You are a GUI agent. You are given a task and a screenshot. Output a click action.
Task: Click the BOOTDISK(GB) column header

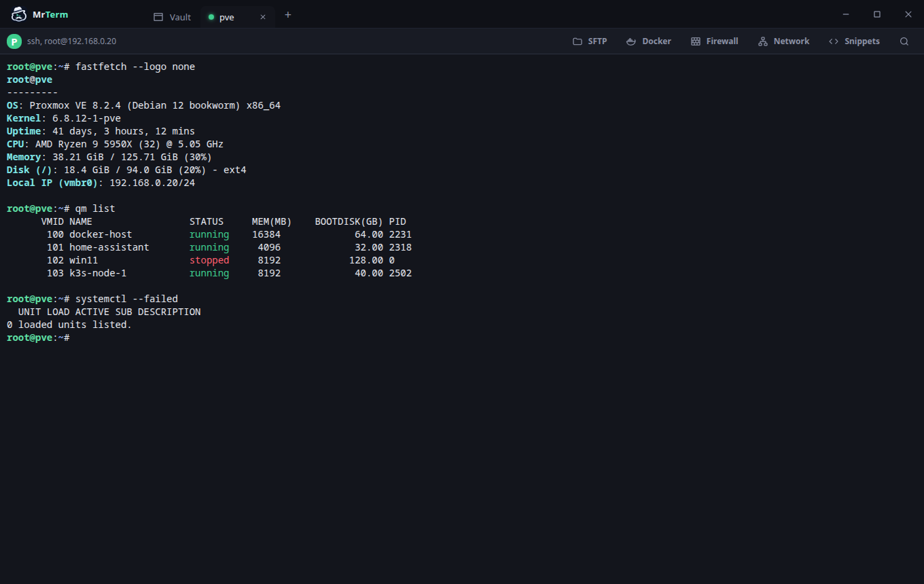349,221
